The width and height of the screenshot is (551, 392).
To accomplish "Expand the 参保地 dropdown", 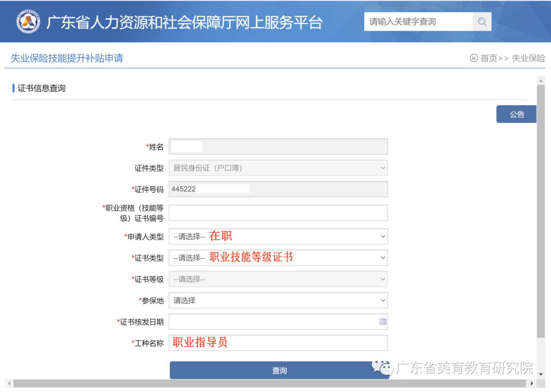I will coord(278,301).
